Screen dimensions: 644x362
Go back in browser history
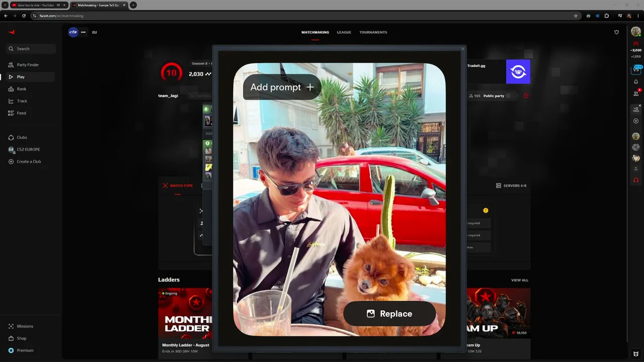[6, 16]
